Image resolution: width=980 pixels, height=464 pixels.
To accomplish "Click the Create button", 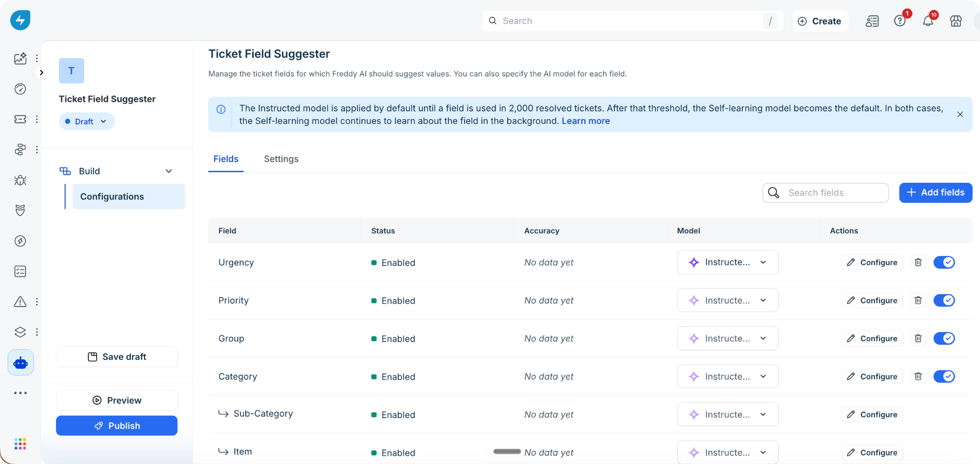I will [x=820, y=21].
